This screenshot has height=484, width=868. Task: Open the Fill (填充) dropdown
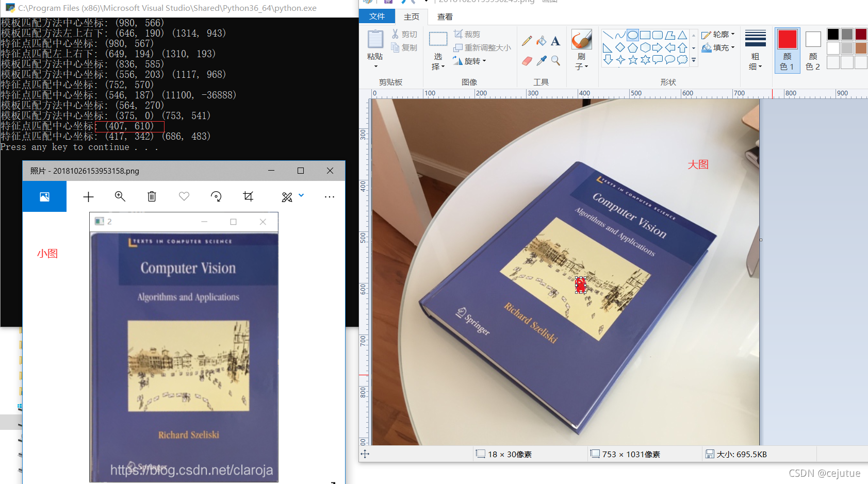718,47
